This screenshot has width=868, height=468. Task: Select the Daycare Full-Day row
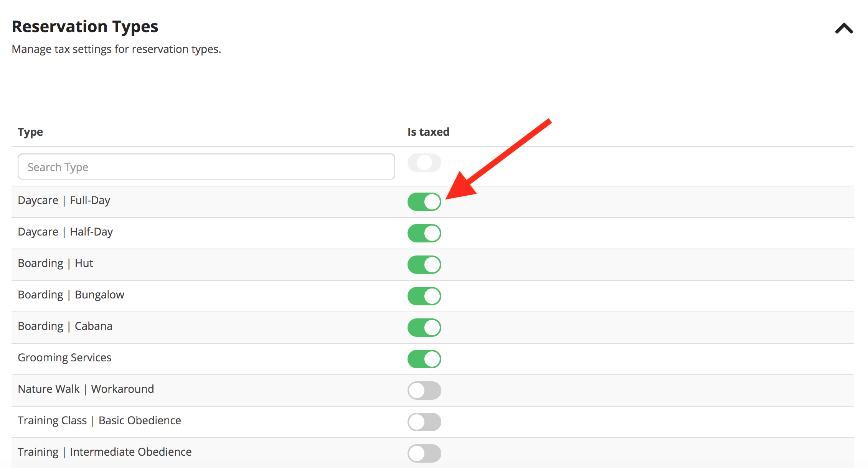click(64, 200)
